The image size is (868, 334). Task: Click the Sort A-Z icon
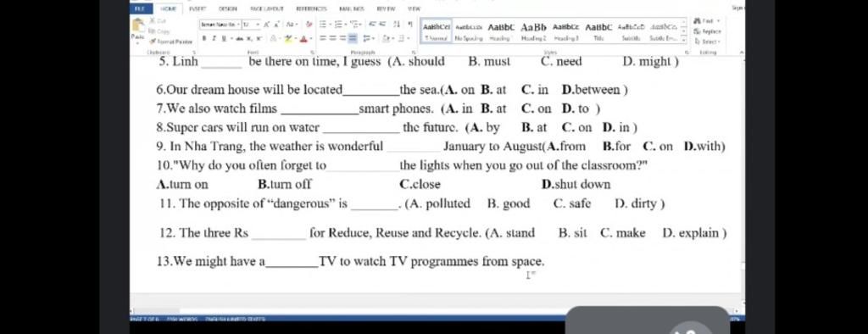click(x=397, y=25)
